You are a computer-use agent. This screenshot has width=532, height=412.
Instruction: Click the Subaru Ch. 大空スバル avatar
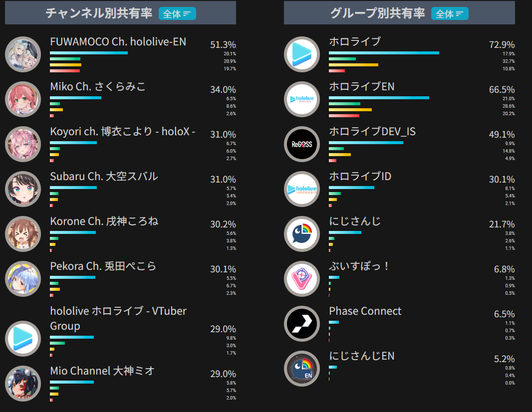point(23,189)
